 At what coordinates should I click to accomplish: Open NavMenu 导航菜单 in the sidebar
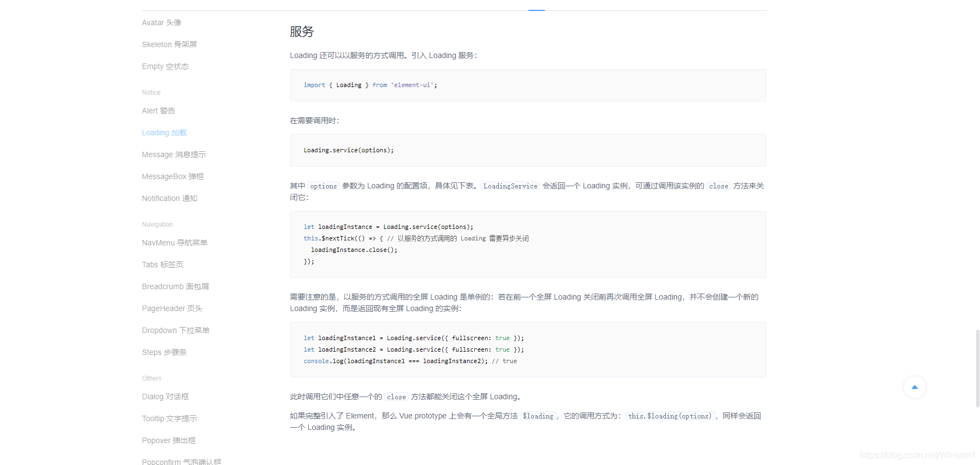tap(174, 243)
